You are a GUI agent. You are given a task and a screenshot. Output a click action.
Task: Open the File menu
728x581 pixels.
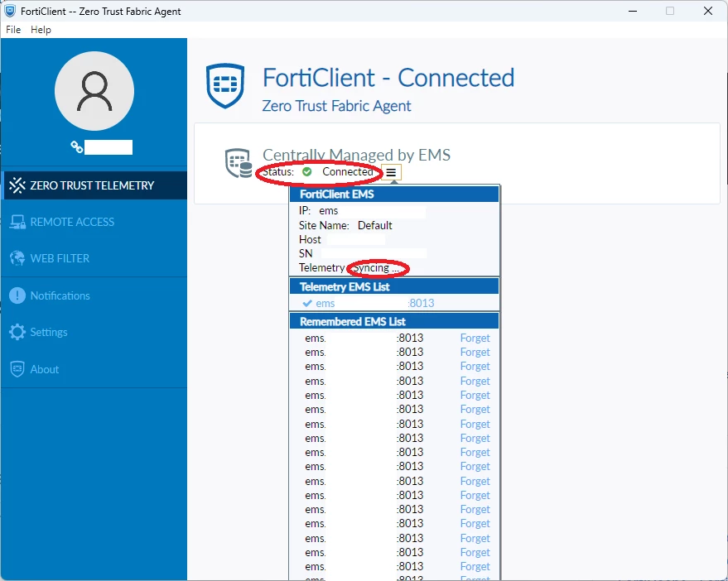pos(13,30)
